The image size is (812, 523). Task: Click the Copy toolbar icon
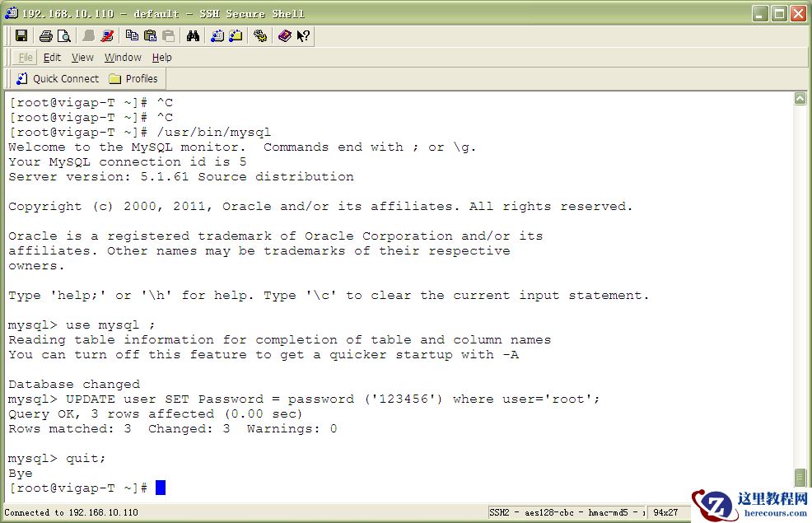coord(132,35)
